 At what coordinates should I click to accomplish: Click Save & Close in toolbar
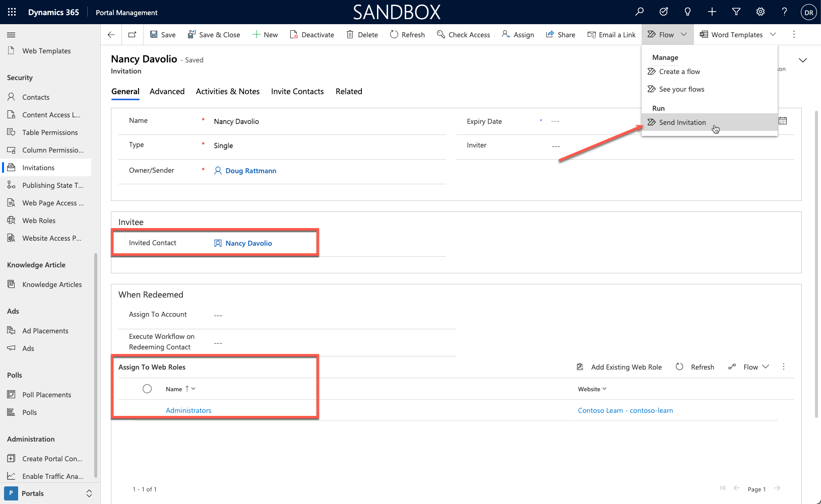214,35
